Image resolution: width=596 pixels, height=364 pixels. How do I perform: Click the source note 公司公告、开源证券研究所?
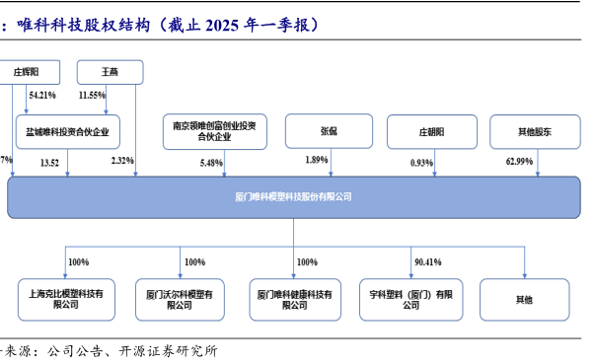[132, 351]
